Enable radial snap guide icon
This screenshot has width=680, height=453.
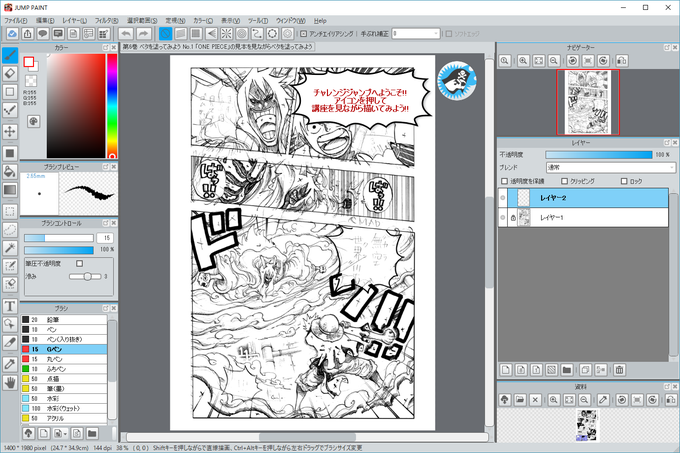tap(226, 33)
